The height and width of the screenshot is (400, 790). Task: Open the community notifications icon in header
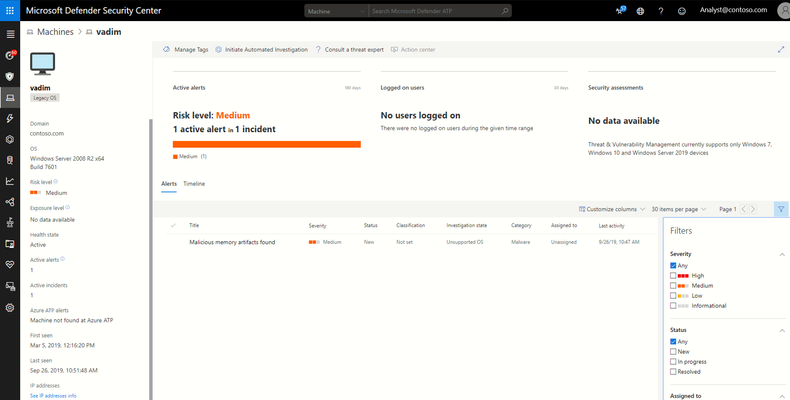(620, 10)
